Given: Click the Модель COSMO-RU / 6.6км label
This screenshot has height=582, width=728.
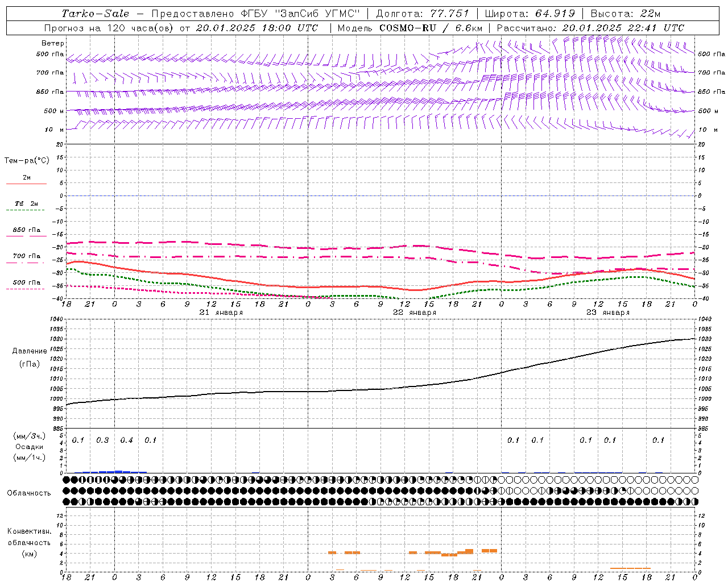Looking at the screenshot, I should pyautogui.click(x=409, y=28).
